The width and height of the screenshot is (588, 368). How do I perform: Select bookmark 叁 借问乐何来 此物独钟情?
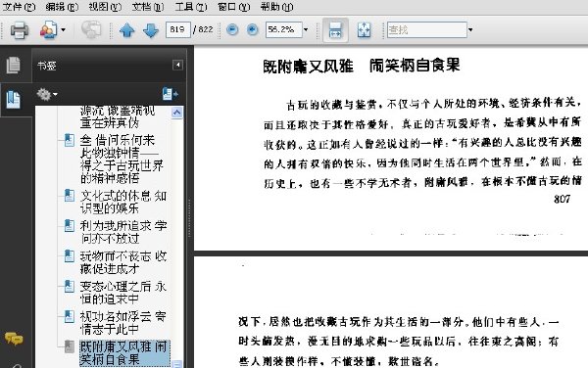(122, 159)
